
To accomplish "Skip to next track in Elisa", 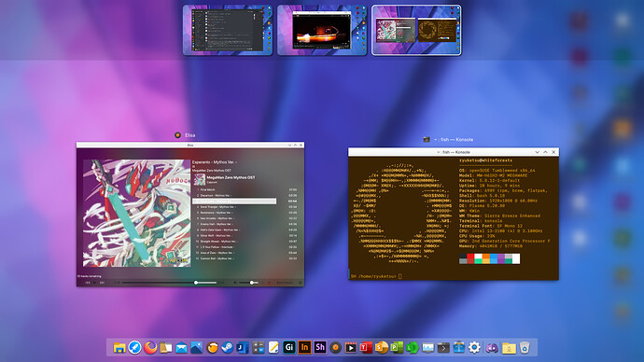I will click(x=102, y=283).
